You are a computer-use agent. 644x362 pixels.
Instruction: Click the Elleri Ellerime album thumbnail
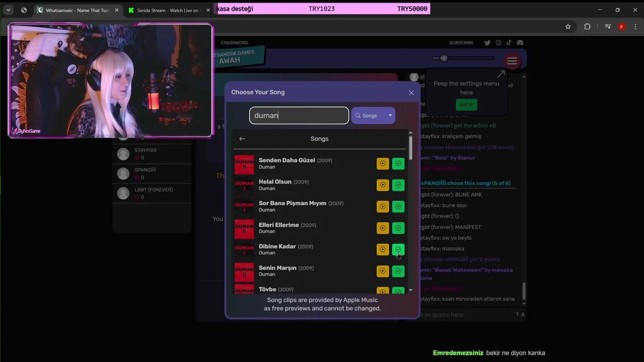245,228
